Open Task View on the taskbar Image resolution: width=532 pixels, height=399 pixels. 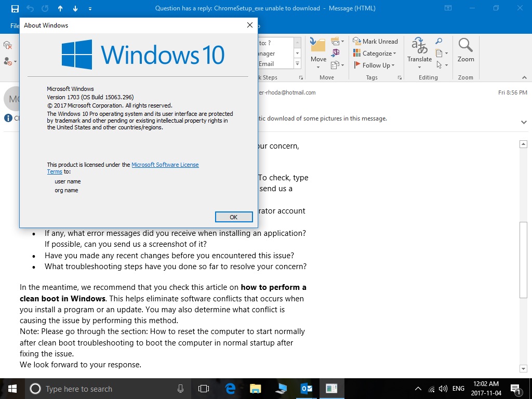(204, 389)
